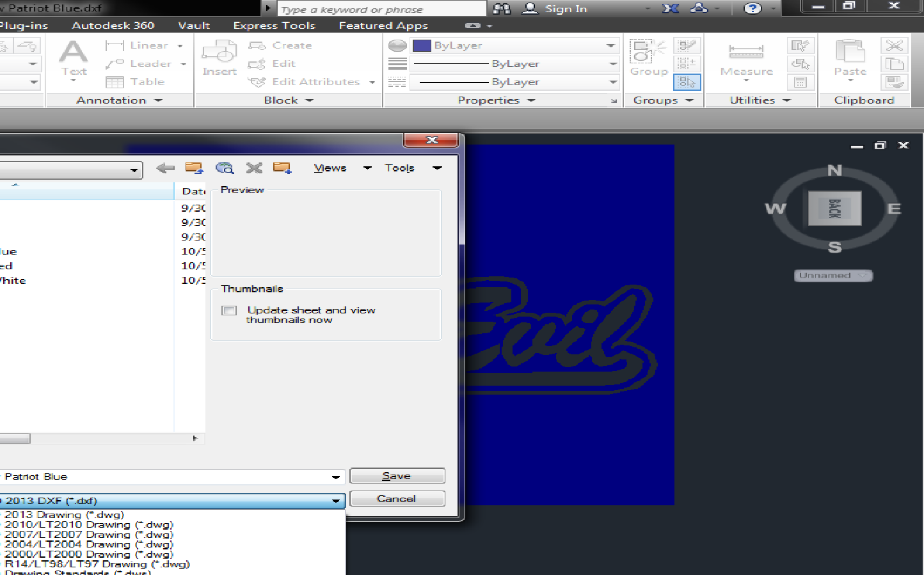Insert a Table from Annotation panel
The width and height of the screenshot is (924, 575).
click(x=135, y=82)
